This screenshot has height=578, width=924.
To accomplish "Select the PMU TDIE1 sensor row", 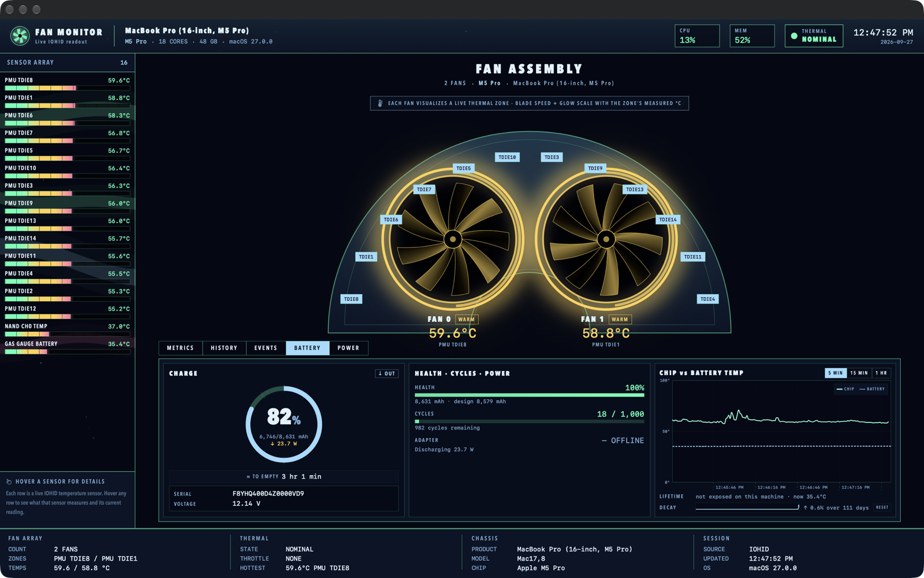I will 68,101.
